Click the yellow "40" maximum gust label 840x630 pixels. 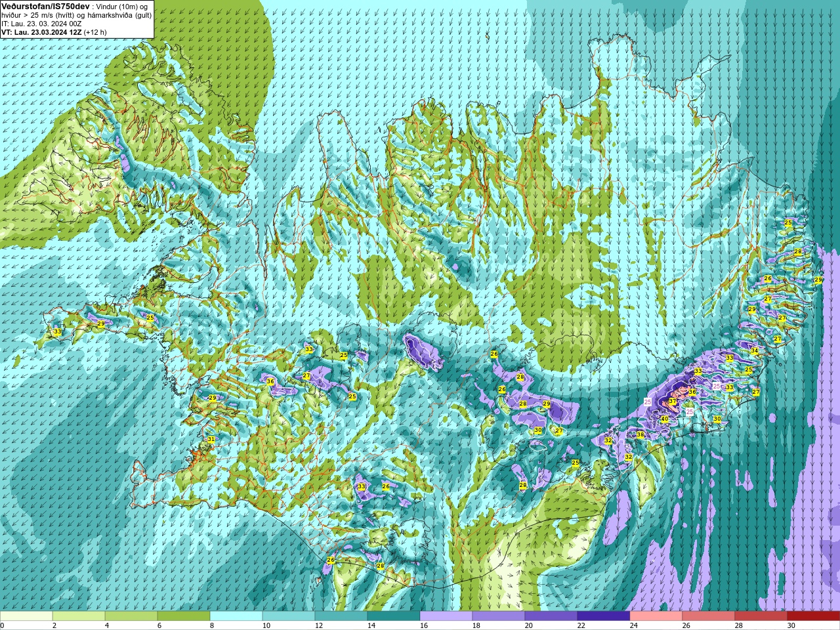coord(664,419)
